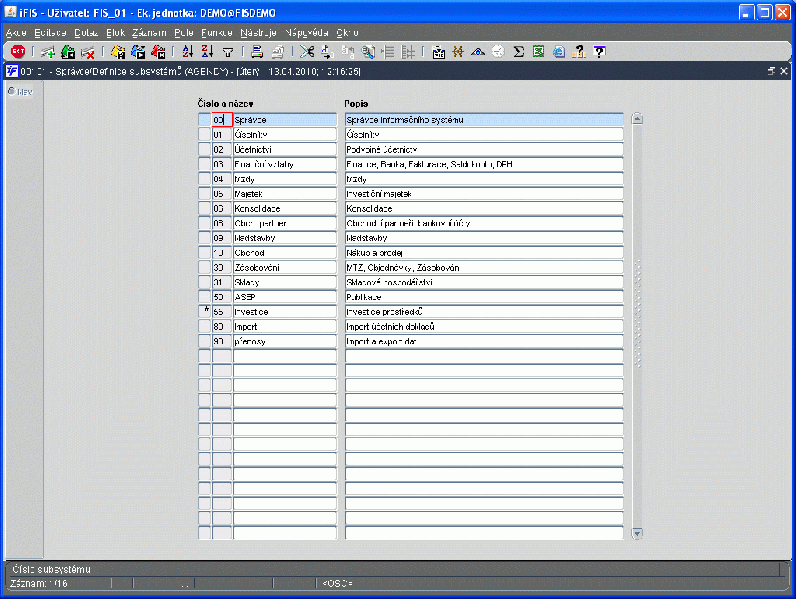Open the magnifier search icon

point(368,51)
